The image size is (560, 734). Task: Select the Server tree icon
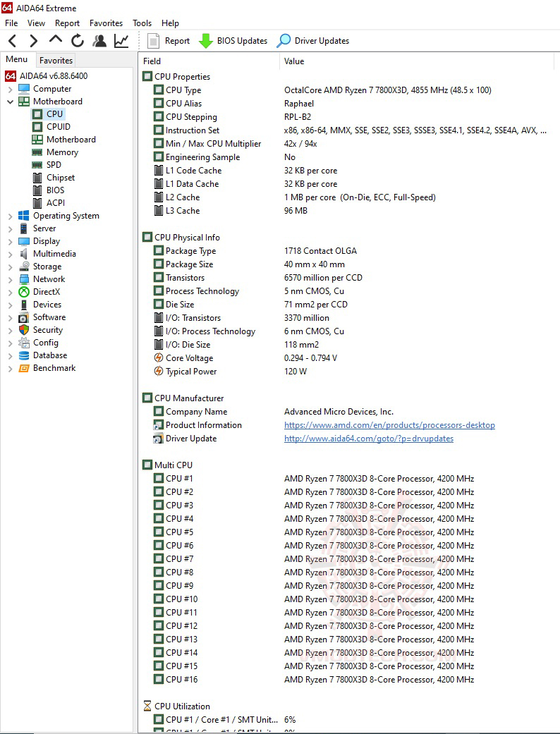(24, 228)
